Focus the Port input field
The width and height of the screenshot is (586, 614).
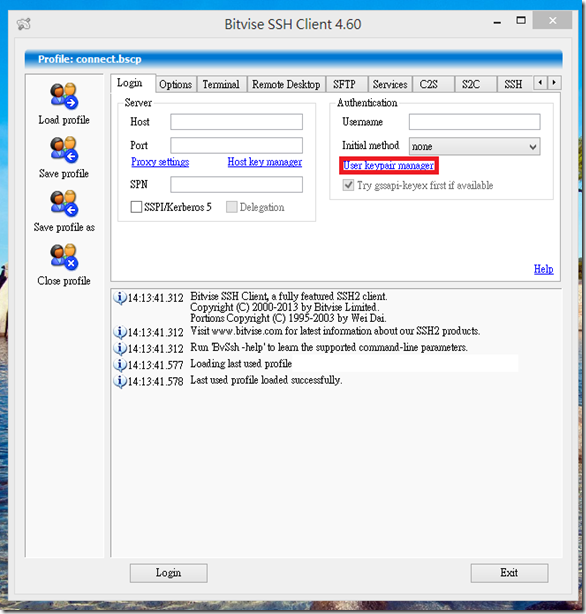(236, 145)
